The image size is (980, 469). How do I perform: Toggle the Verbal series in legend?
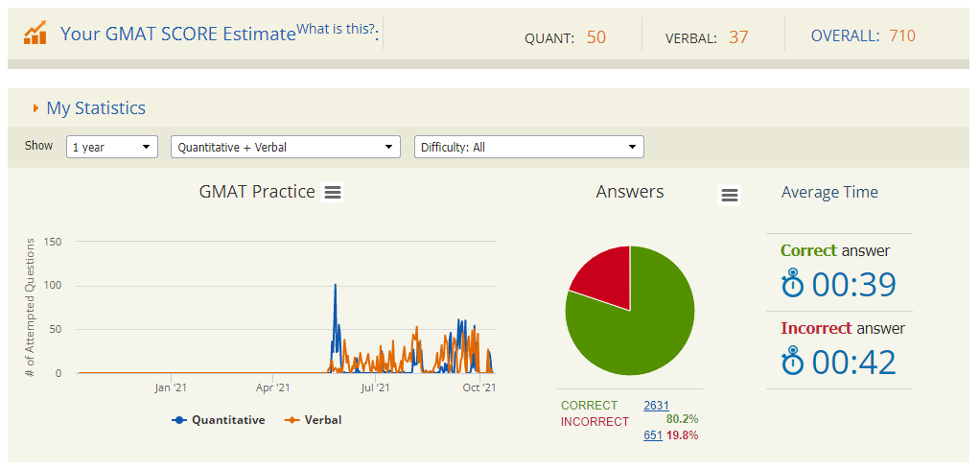pyautogui.click(x=322, y=420)
